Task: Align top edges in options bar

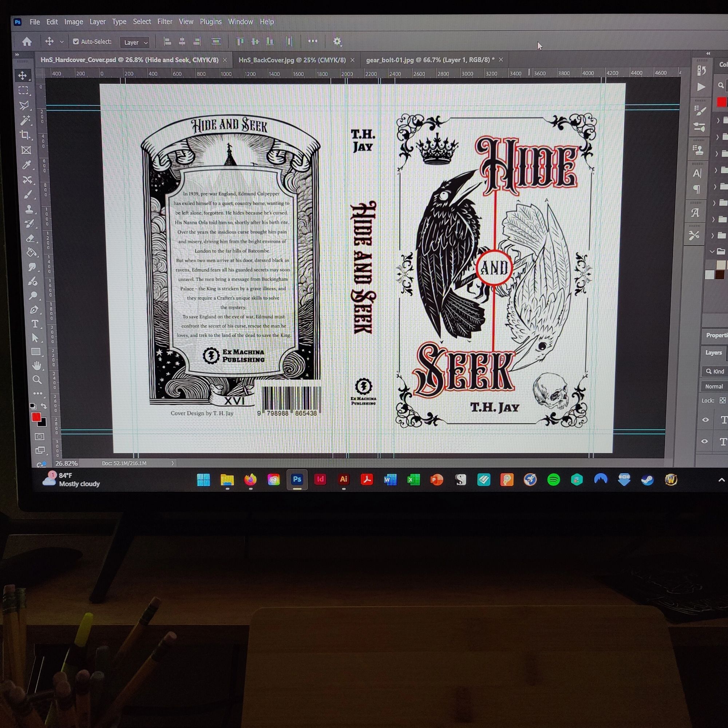Action: point(240,41)
